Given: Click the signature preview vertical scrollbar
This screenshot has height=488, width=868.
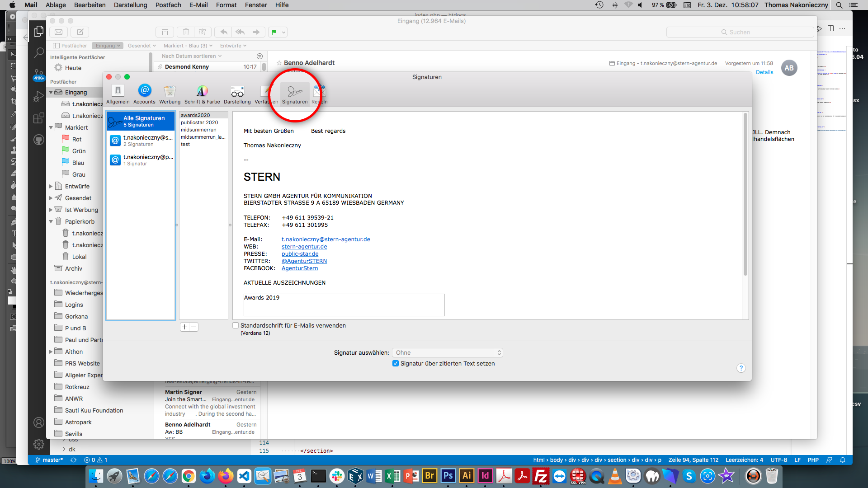Looking at the screenshot, I should 745,194.
